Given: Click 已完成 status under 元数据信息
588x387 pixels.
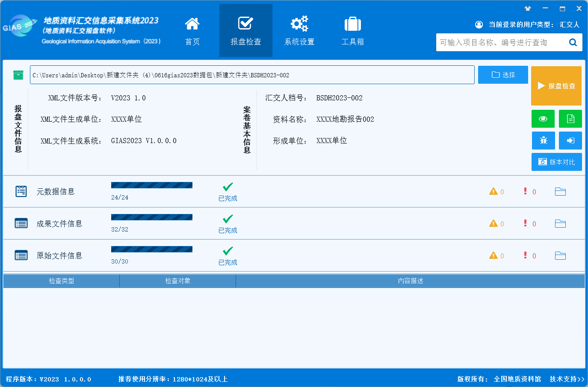Looking at the screenshot, I should [x=228, y=198].
